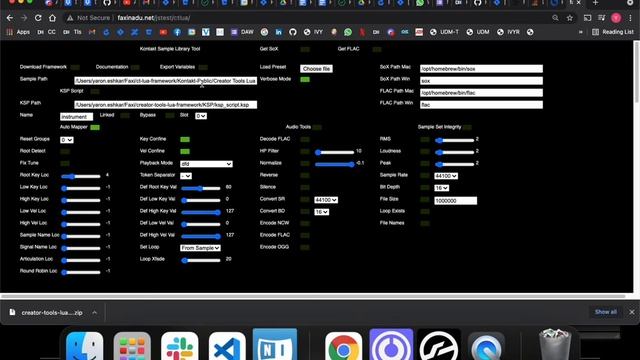Open the YouTube bookmark icon
The height and width of the screenshot is (360, 640).
163,32
